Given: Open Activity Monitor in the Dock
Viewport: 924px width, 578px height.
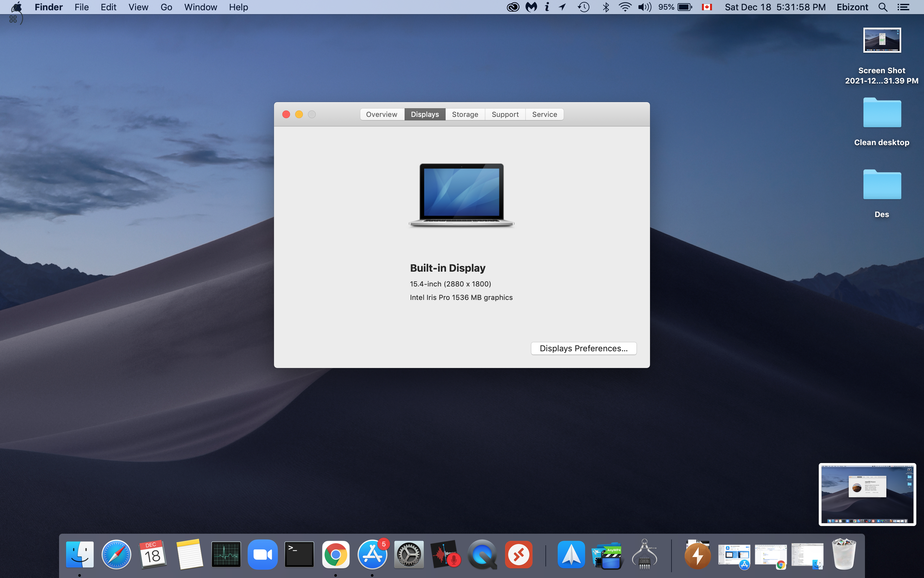Looking at the screenshot, I should (x=226, y=554).
